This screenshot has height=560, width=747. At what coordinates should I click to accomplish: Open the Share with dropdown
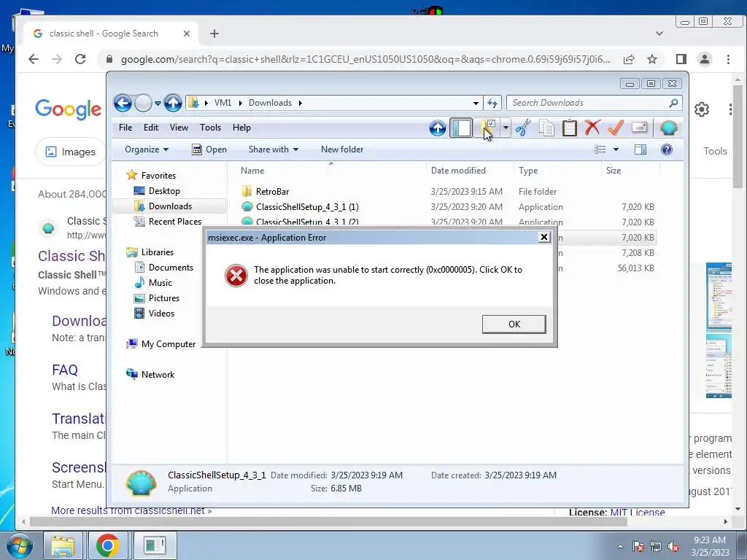coord(273,149)
